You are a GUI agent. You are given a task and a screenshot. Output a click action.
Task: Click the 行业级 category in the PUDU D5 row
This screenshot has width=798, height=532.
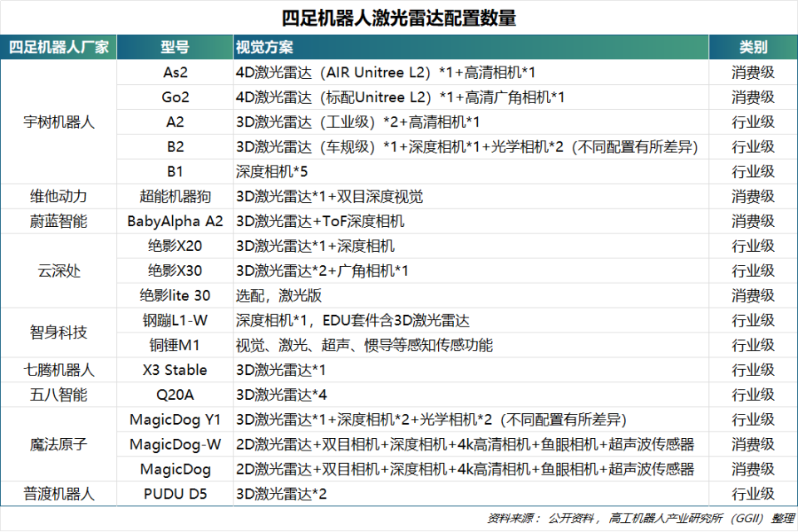tap(753, 494)
